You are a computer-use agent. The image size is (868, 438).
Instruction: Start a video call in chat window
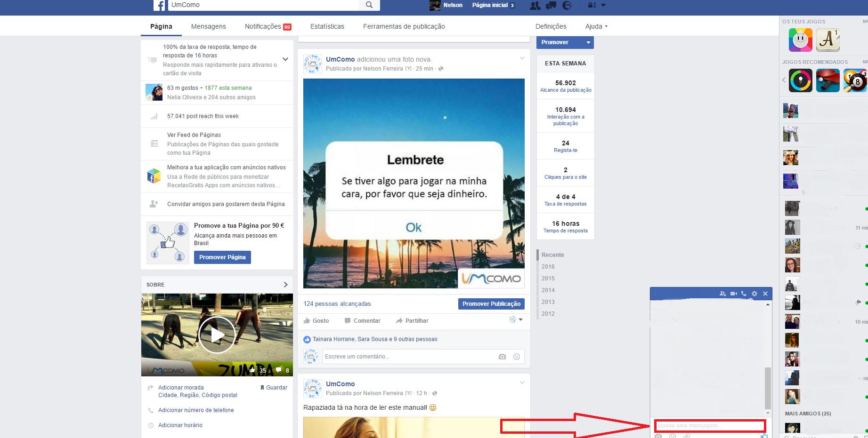coord(733,294)
